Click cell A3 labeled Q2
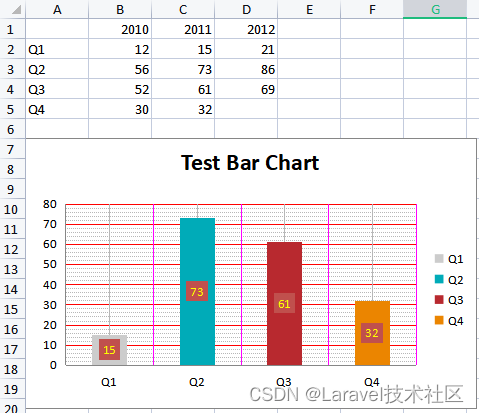This screenshot has height=413, width=479. tap(57, 69)
